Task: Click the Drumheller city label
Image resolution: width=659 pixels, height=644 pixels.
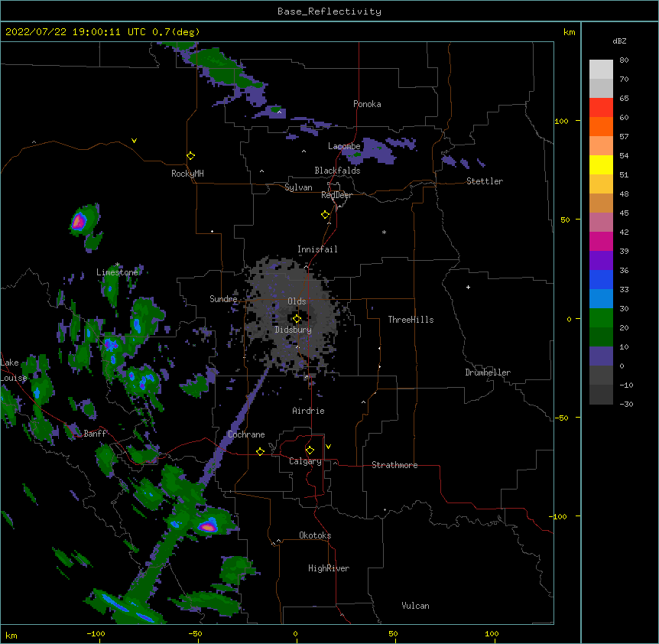Action: click(x=488, y=372)
